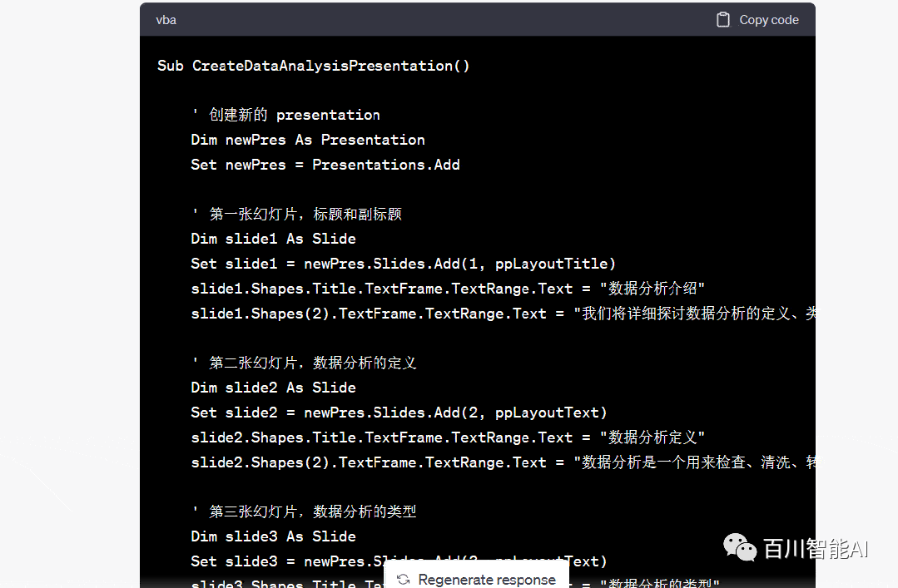Screen dimensions: 898x588
Task: Click the comment 创建新的 presentation
Action: (285, 115)
